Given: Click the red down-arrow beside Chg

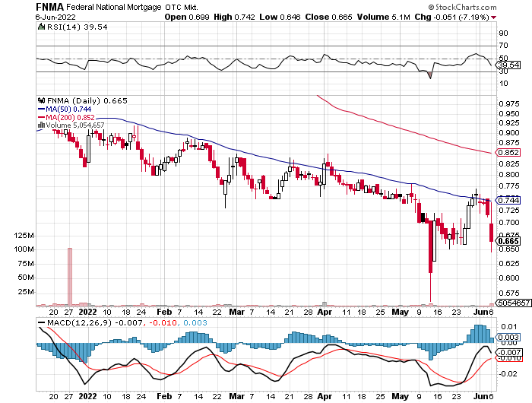Looking at the screenshot, I should 494,17.
